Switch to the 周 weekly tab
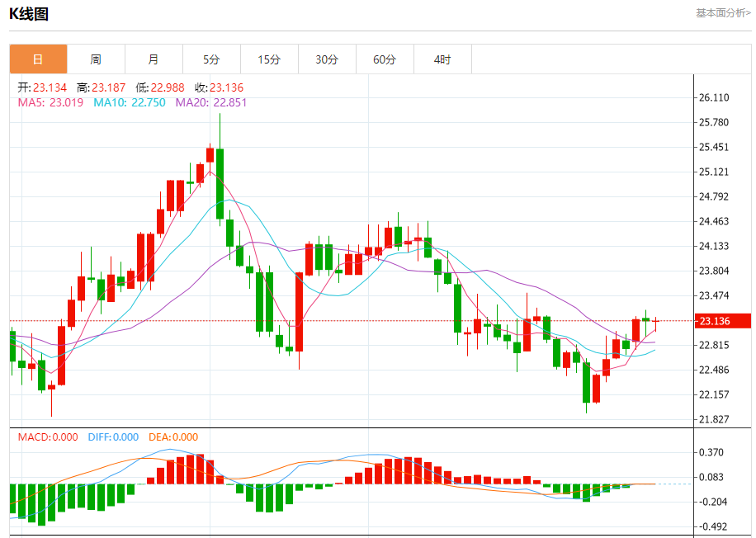The width and height of the screenshot is (756, 538). [x=96, y=59]
